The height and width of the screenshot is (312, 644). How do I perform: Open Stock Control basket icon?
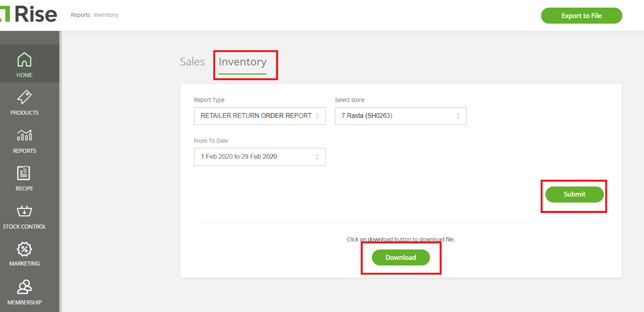(x=24, y=211)
